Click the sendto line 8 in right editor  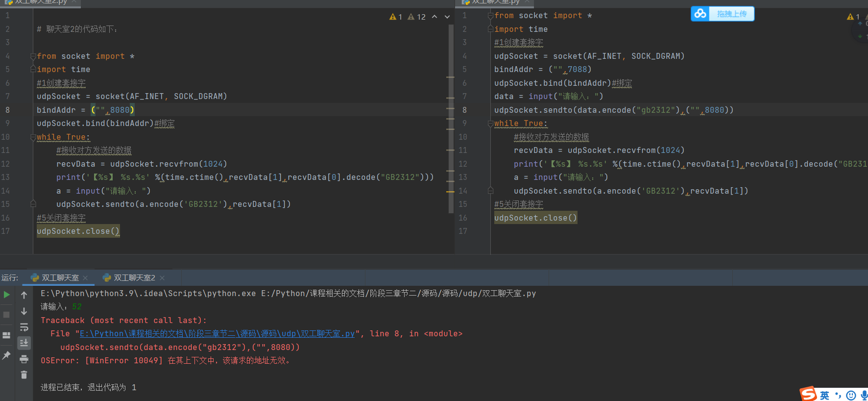[614, 110]
